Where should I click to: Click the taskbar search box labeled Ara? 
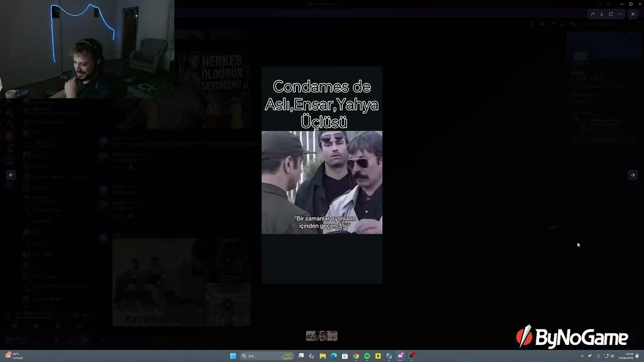tap(267, 356)
